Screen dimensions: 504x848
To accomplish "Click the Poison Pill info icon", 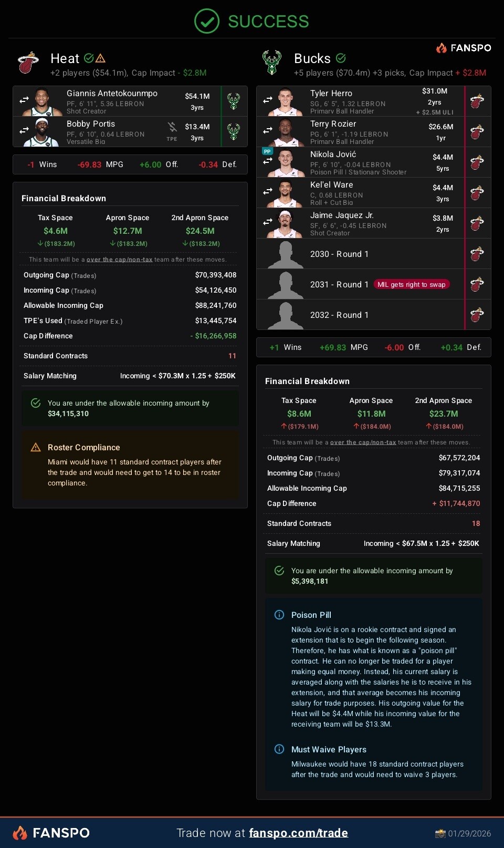I will [x=279, y=615].
